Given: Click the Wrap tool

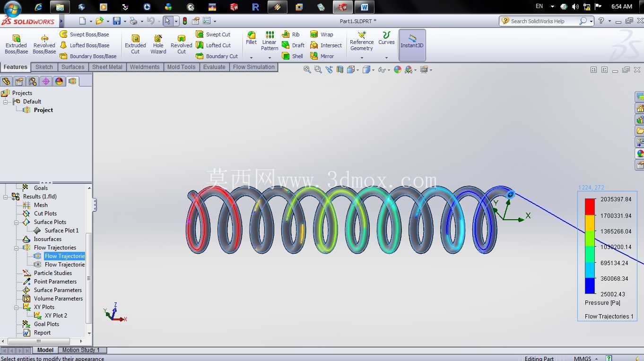Looking at the screenshot, I should [x=322, y=34].
